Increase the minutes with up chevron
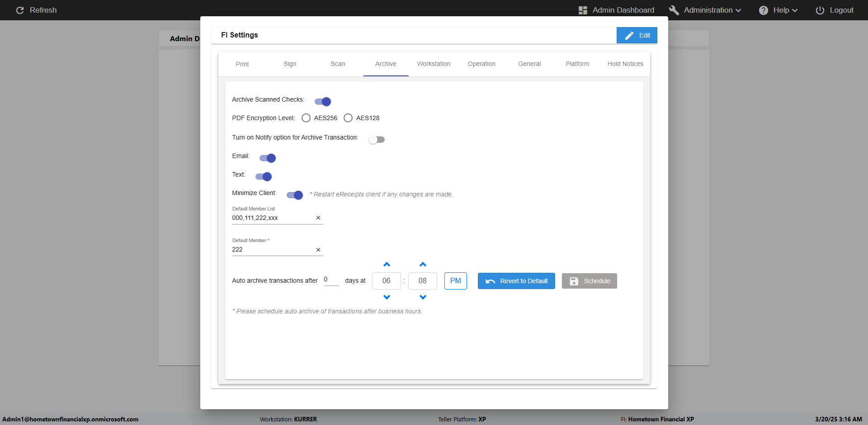This screenshot has height=425, width=868. coord(423,264)
